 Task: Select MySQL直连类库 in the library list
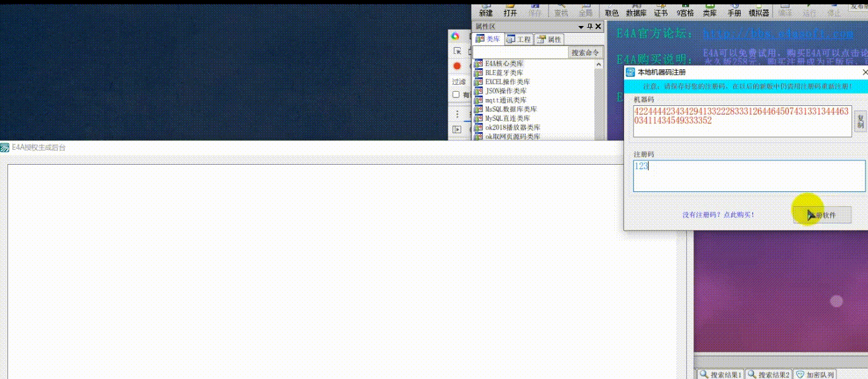coord(508,118)
